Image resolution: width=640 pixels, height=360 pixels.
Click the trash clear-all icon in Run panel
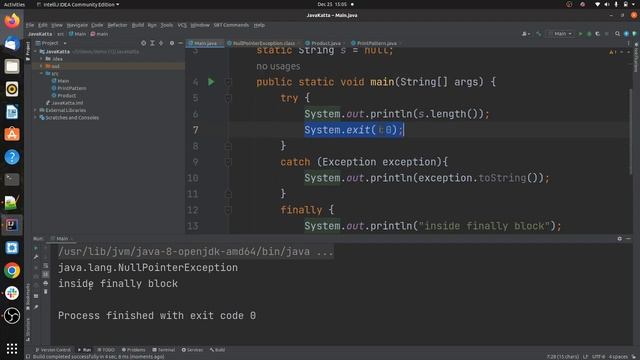point(45,292)
